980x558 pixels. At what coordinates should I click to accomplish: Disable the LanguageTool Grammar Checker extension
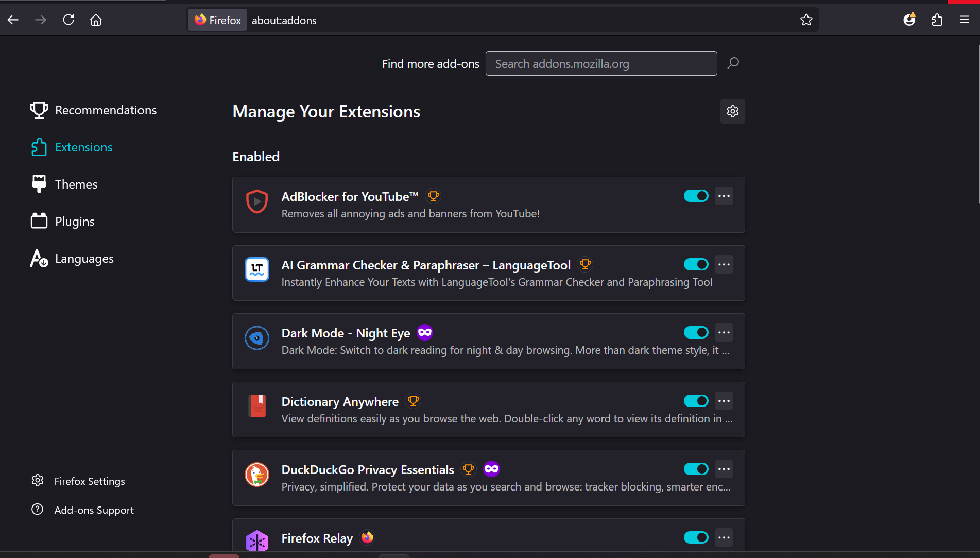(x=696, y=264)
